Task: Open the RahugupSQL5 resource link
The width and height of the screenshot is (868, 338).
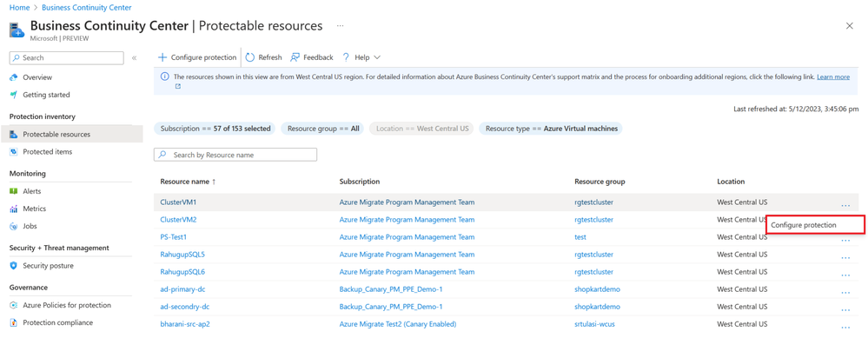Action: click(x=182, y=255)
